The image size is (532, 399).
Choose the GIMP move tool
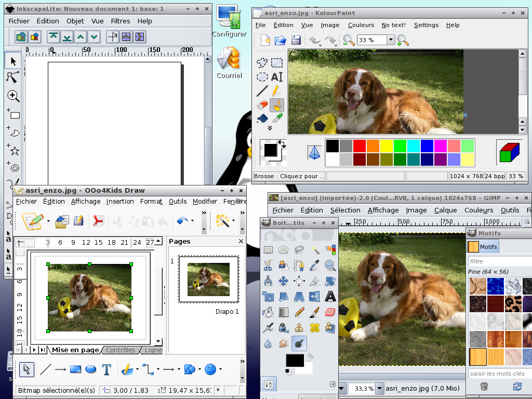click(x=283, y=281)
